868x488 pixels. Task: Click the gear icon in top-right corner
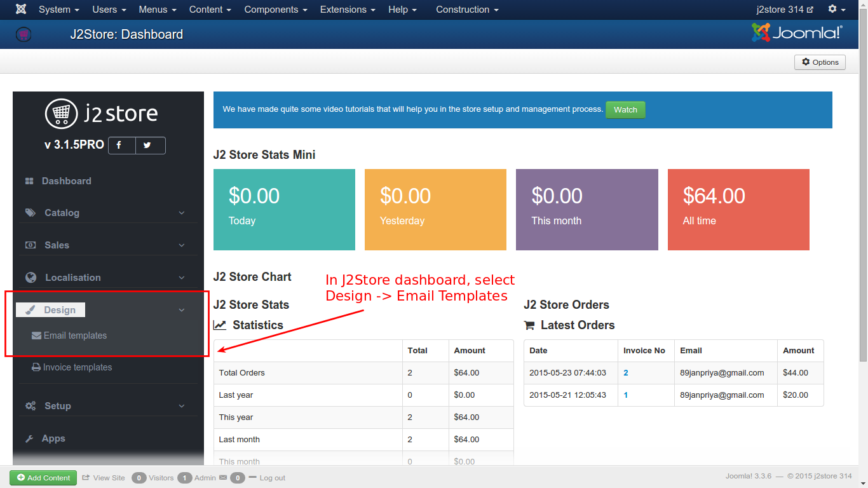click(836, 10)
